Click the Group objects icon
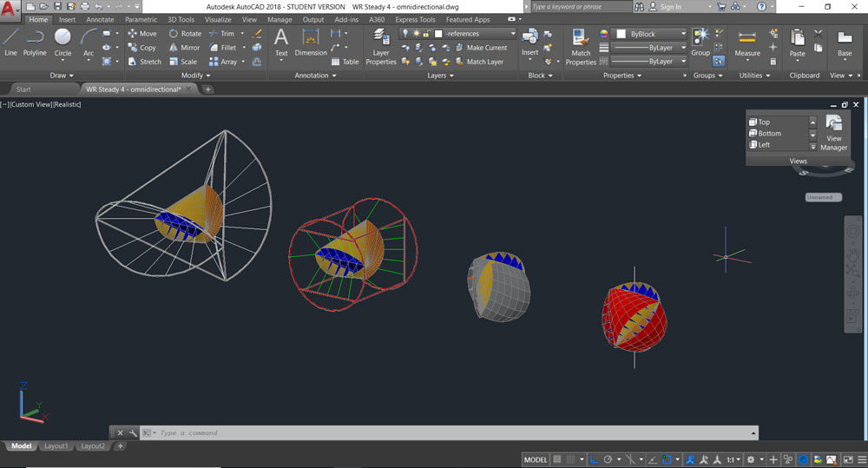Image resolution: width=868 pixels, height=468 pixels. [700, 41]
